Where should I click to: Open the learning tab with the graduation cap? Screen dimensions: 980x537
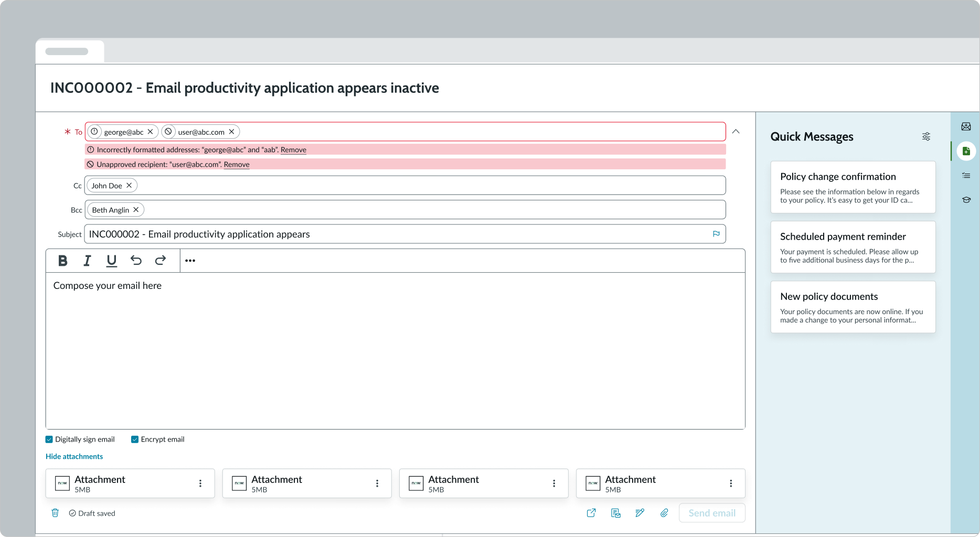coord(966,200)
